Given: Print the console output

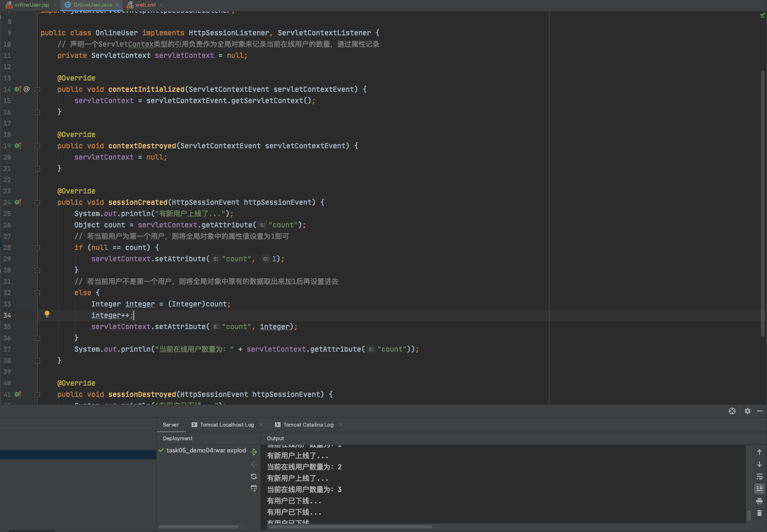Looking at the screenshot, I should (x=759, y=501).
